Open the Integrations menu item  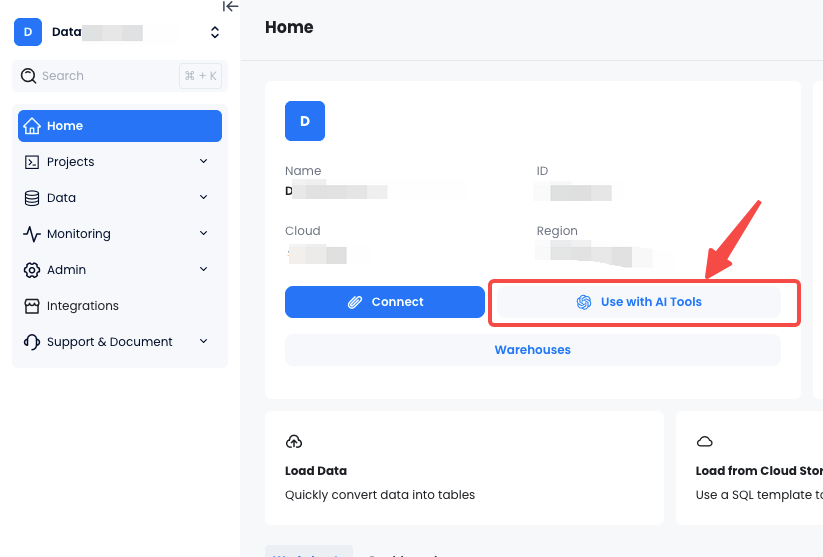coord(83,306)
